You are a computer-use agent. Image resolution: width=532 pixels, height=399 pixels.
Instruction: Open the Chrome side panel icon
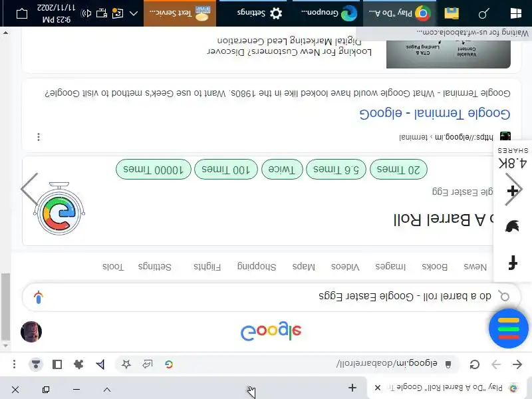(x=57, y=364)
